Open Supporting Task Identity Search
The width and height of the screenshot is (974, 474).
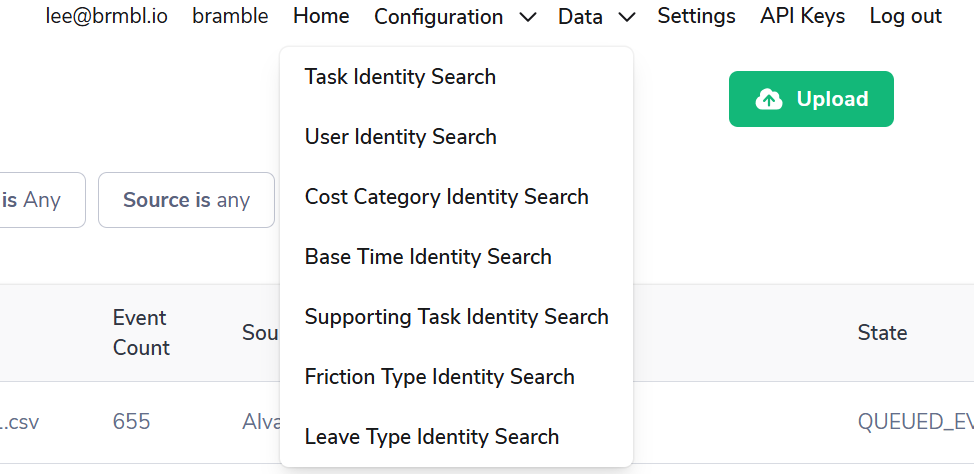(456, 317)
